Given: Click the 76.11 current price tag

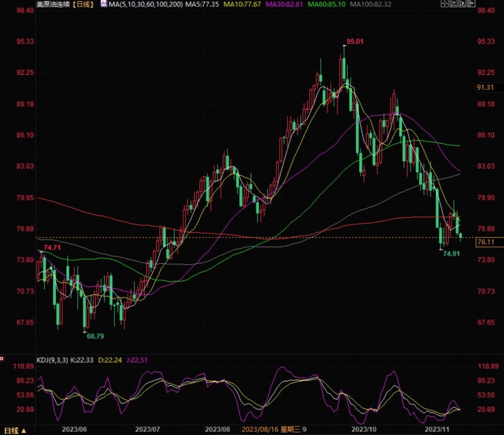Looking at the screenshot, I should click(490, 242).
